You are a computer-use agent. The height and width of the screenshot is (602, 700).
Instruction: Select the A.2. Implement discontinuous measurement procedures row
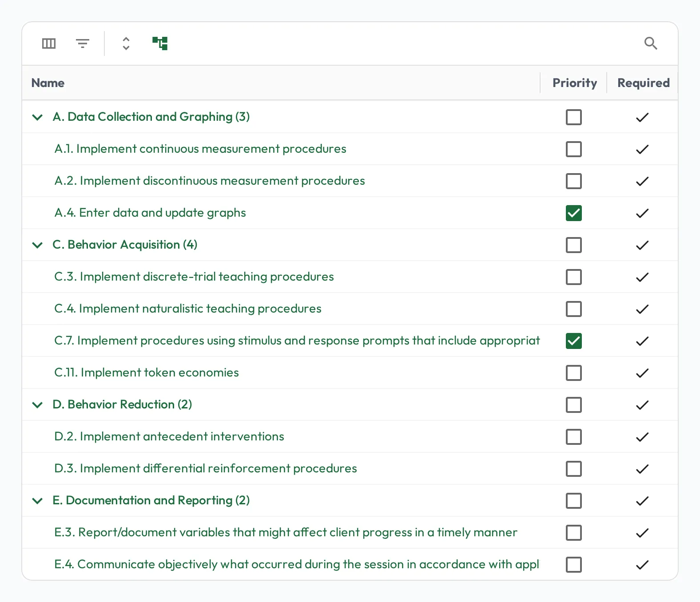pos(350,181)
